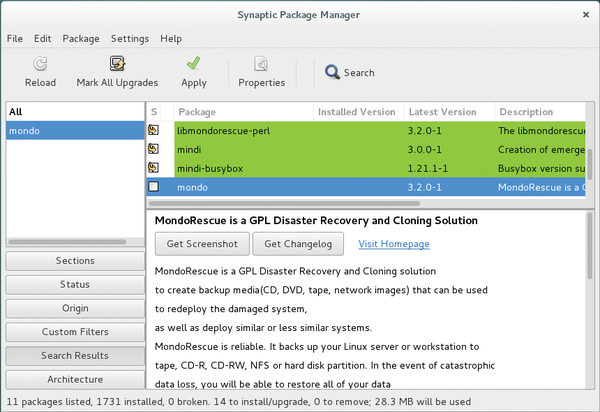Select the mindi-busybox package name
This screenshot has height=412, width=600.
click(x=210, y=168)
